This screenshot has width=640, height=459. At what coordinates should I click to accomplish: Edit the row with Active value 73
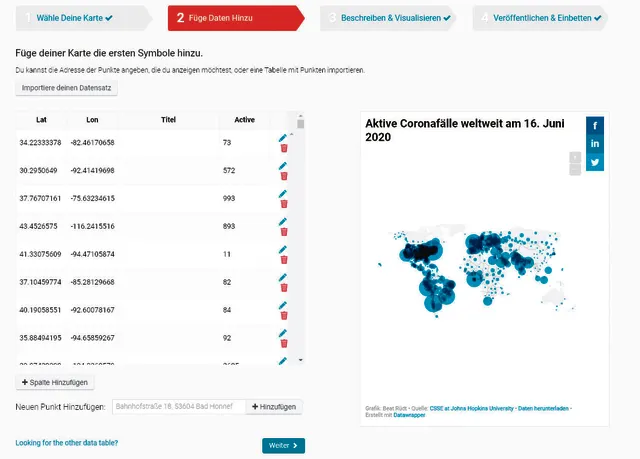283,138
